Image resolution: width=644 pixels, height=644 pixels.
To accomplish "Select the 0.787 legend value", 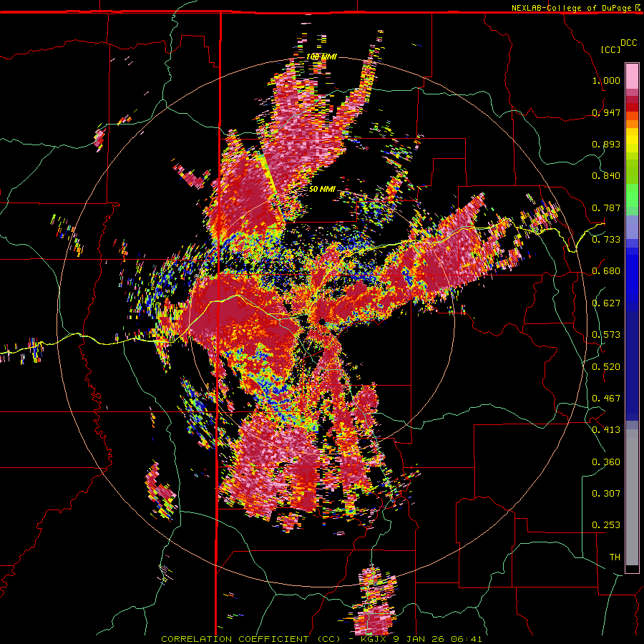I will (x=606, y=208).
